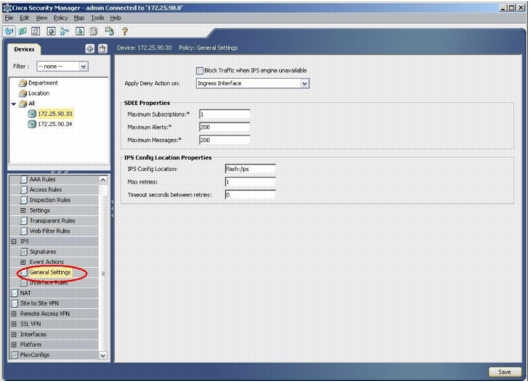Select device 172.25.90.33 in tree
The image size is (530, 382).
point(55,114)
